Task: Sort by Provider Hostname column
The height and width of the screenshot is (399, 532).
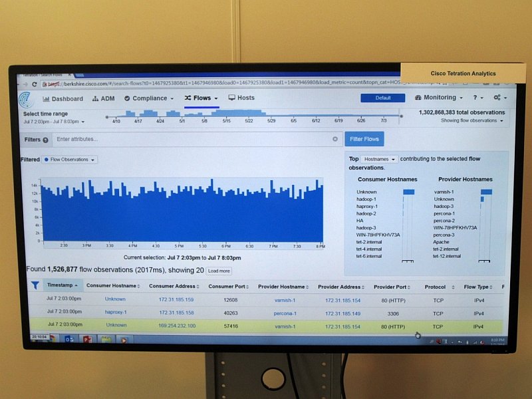Action: tap(283, 287)
